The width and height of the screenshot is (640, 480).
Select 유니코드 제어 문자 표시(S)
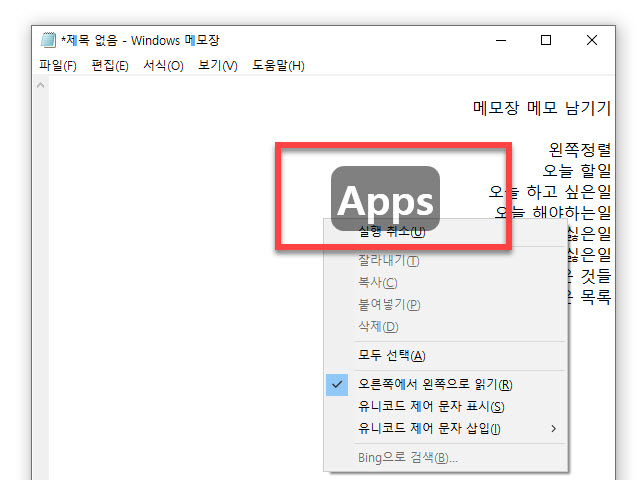tap(445, 407)
